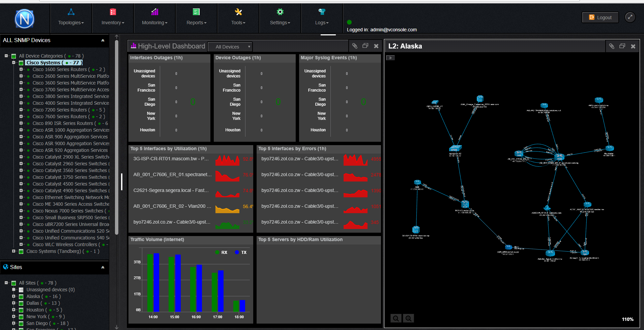Expand the Alaska site node
This screenshot has width=644, height=330.
pos(14,296)
